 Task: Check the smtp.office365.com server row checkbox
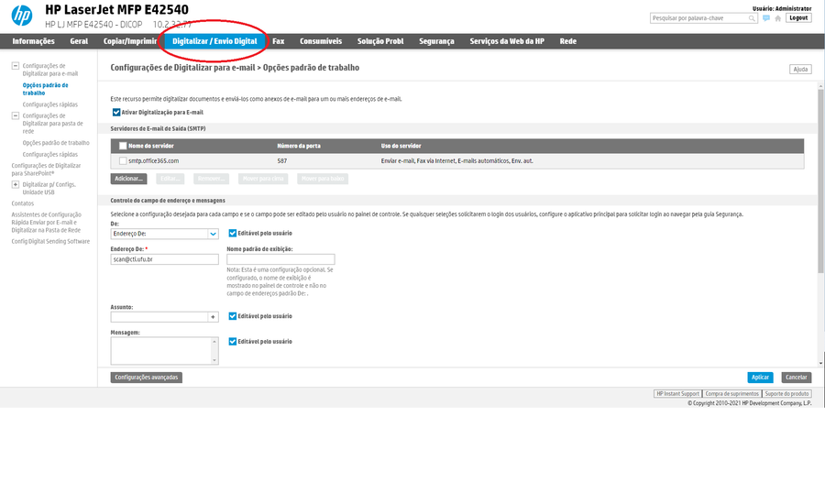click(x=123, y=160)
